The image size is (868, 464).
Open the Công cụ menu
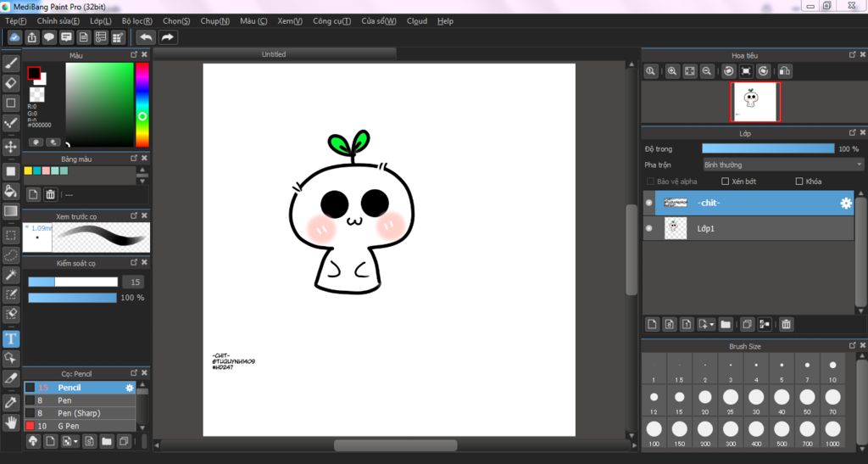[331, 21]
